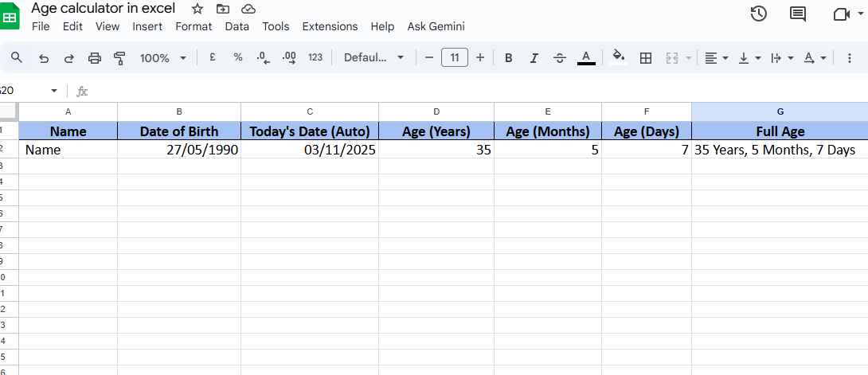
Task: Open the Tools menu
Action: (x=276, y=26)
